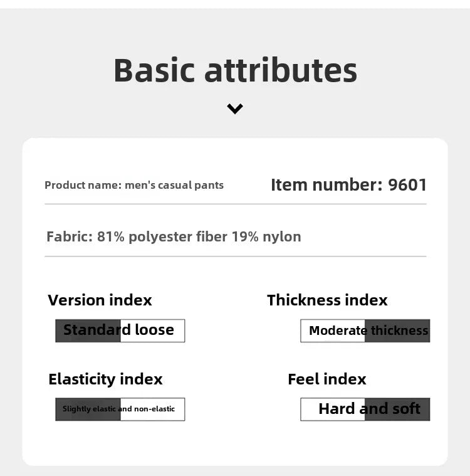Select the Thickness index label

pyautogui.click(x=327, y=300)
